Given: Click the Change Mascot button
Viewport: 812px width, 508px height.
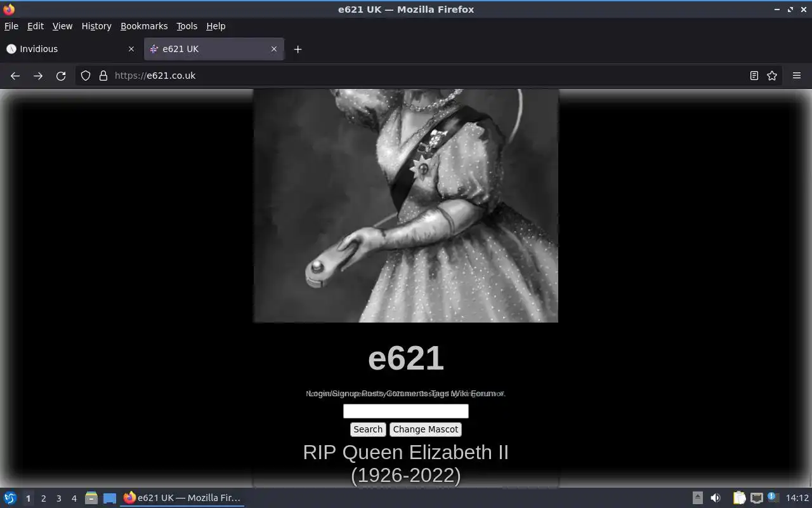Looking at the screenshot, I should [x=426, y=429].
